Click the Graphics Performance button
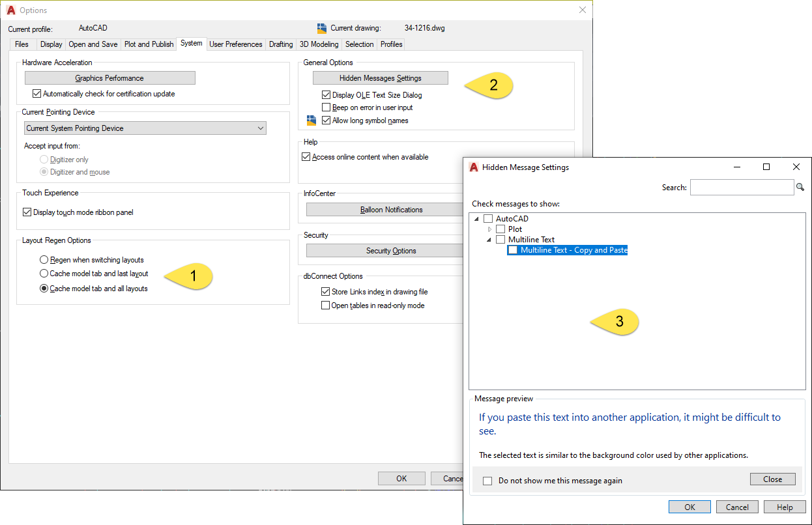 point(109,78)
